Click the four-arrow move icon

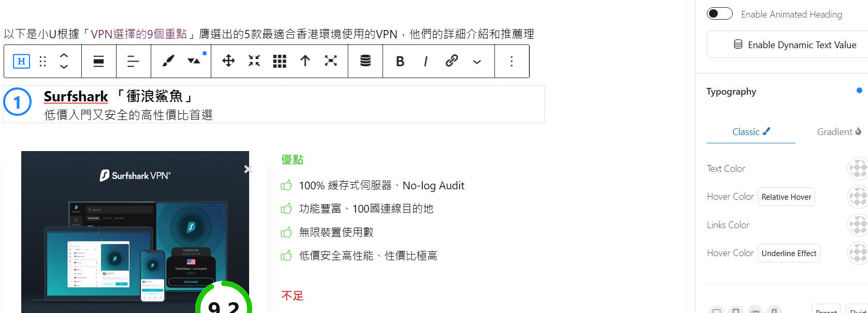pos(228,61)
